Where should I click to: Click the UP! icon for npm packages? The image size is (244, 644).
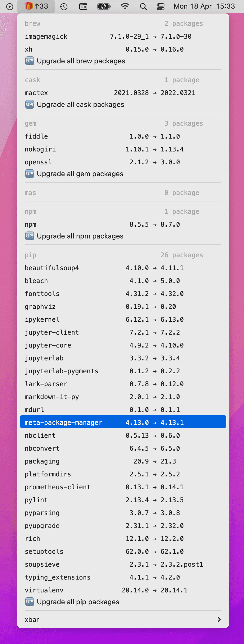(x=30, y=236)
